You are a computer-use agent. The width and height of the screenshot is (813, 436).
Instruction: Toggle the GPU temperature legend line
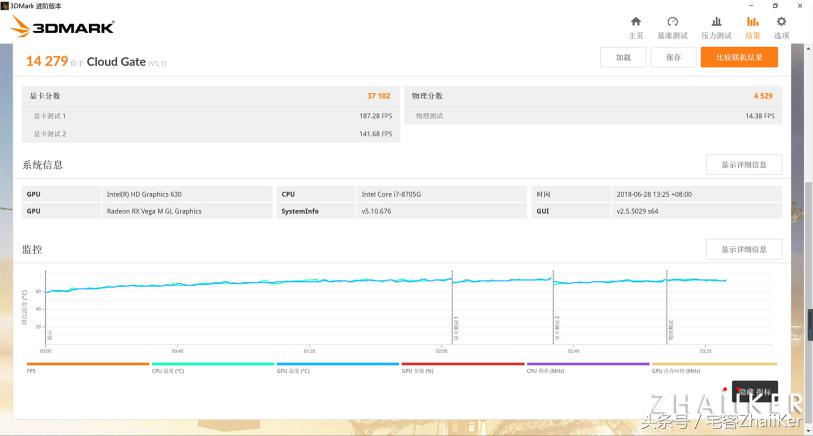[337, 367]
